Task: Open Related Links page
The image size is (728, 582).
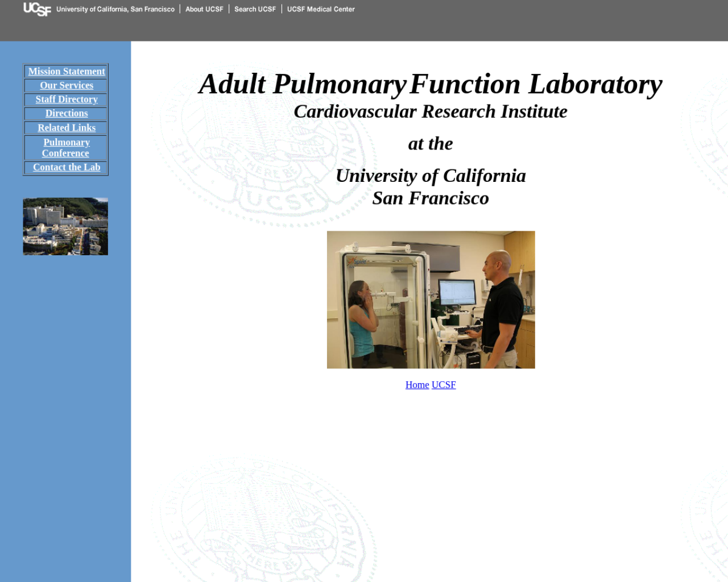Action: tap(67, 128)
